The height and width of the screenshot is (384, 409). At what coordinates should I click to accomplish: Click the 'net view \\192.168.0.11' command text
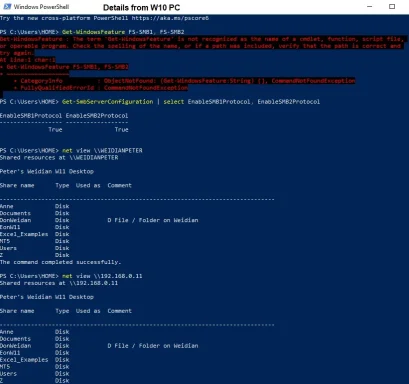(102, 276)
